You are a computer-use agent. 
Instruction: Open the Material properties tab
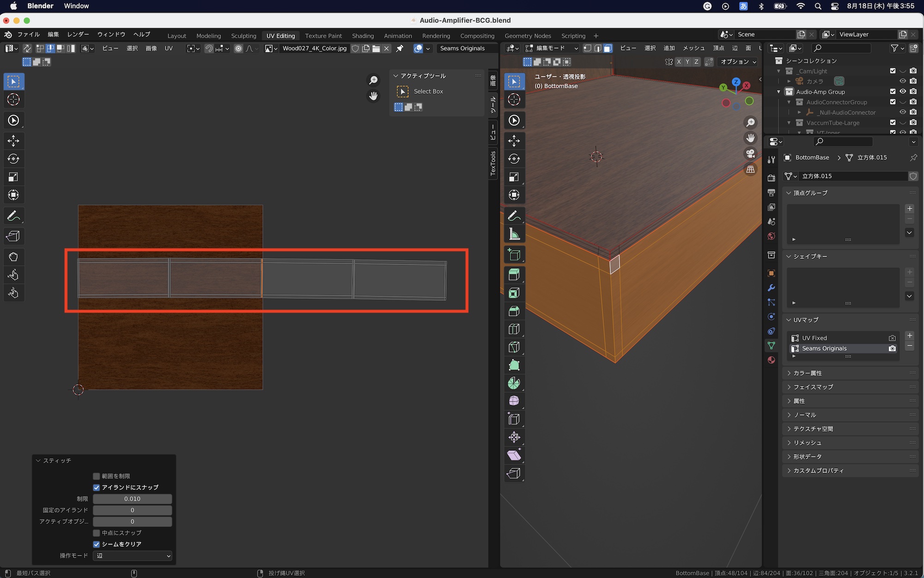(771, 360)
